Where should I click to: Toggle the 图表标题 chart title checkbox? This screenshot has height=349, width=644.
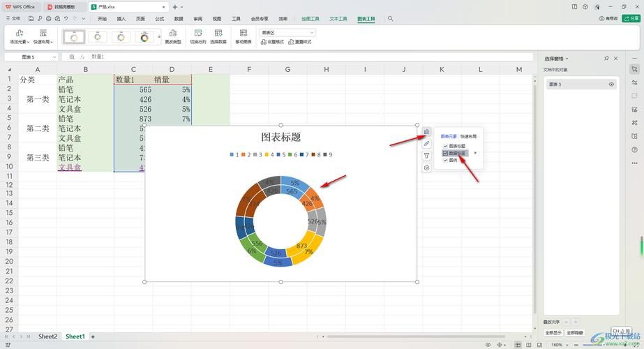[x=445, y=146]
